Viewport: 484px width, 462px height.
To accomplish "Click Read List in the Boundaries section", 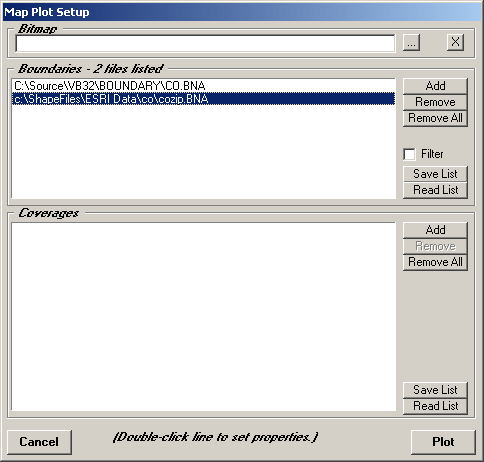I will [435, 190].
